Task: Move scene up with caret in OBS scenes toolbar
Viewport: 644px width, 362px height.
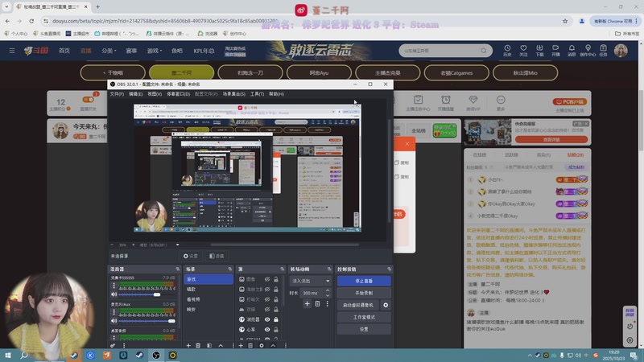Action: pyautogui.click(x=221, y=346)
